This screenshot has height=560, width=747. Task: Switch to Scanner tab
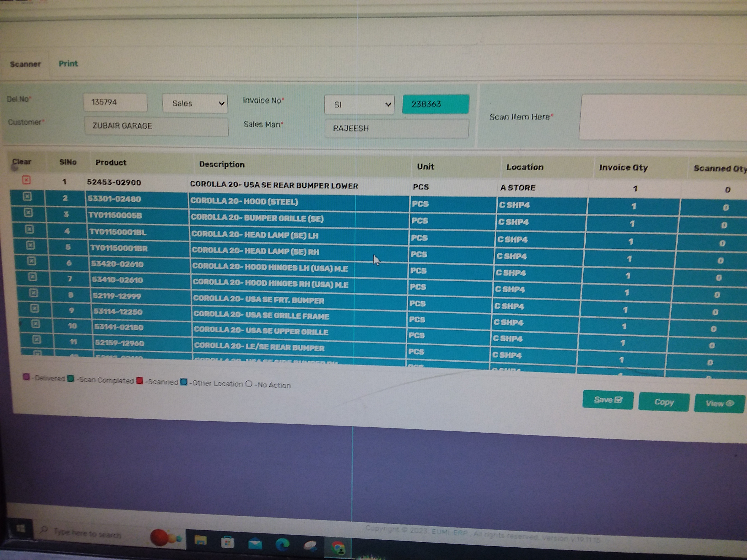point(25,64)
